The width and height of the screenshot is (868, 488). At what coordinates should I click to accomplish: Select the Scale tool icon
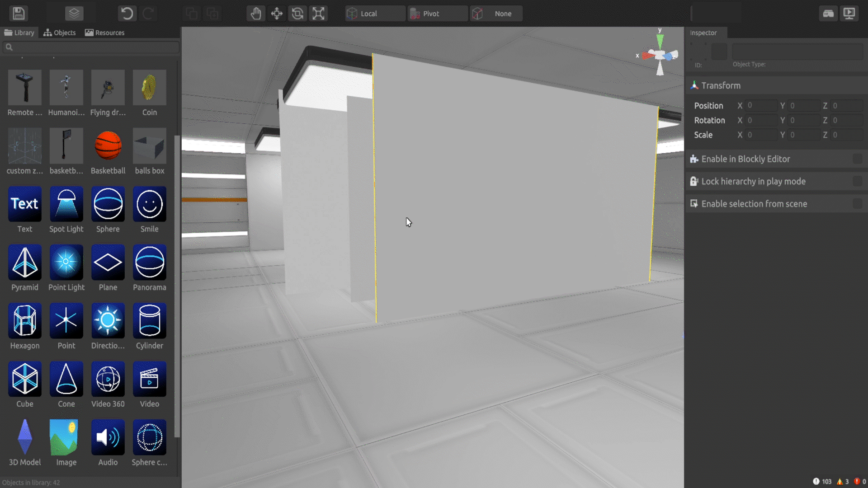point(318,14)
